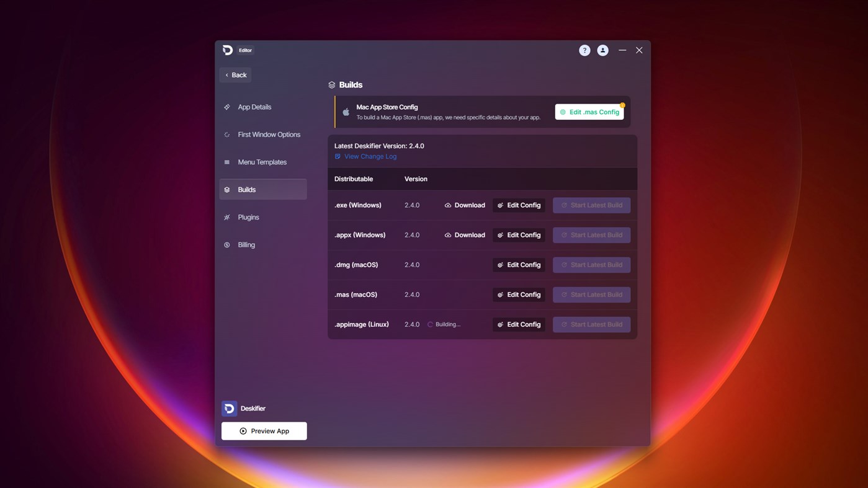Start Latest Build for .appimage (Linux)
868x488 pixels.
coord(591,324)
